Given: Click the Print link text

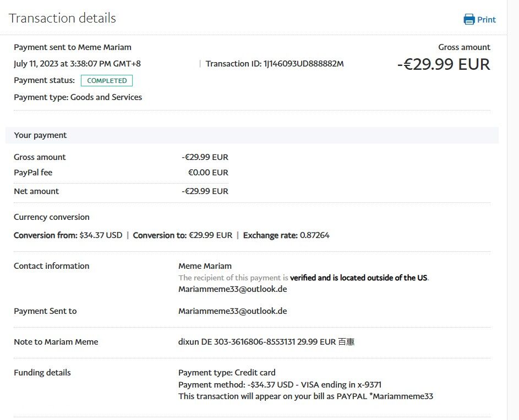Looking at the screenshot, I should 487,20.
